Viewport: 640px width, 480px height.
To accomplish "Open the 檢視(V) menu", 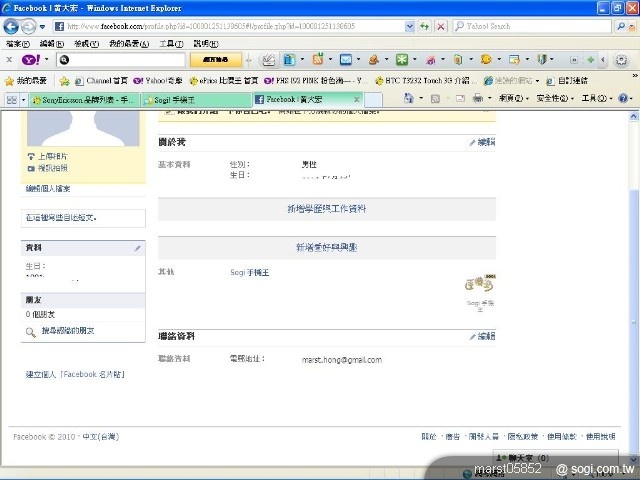I will click(x=87, y=44).
